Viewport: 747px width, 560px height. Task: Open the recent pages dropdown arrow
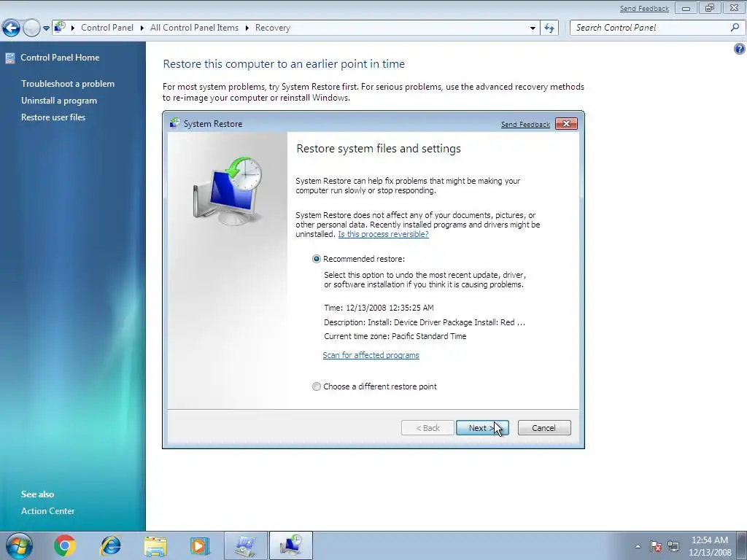tap(46, 28)
